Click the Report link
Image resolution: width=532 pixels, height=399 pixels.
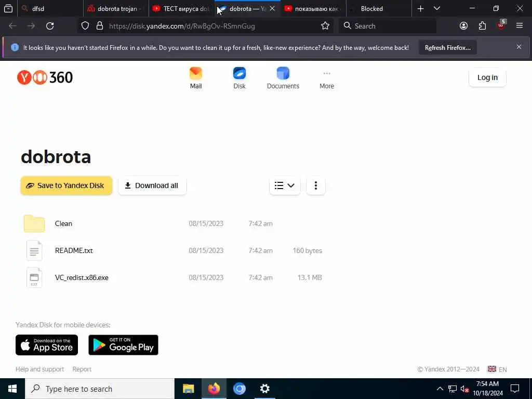click(82, 369)
